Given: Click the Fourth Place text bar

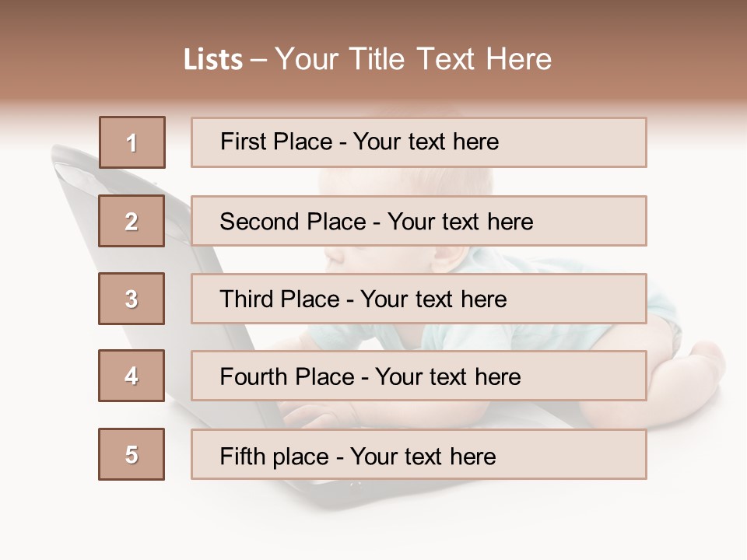Looking at the screenshot, I should click(x=419, y=376).
